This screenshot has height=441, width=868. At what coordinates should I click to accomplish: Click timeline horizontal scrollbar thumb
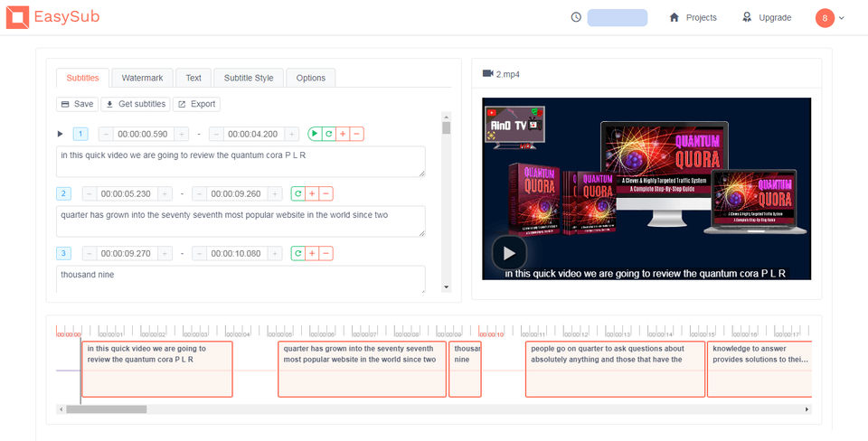click(x=107, y=409)
